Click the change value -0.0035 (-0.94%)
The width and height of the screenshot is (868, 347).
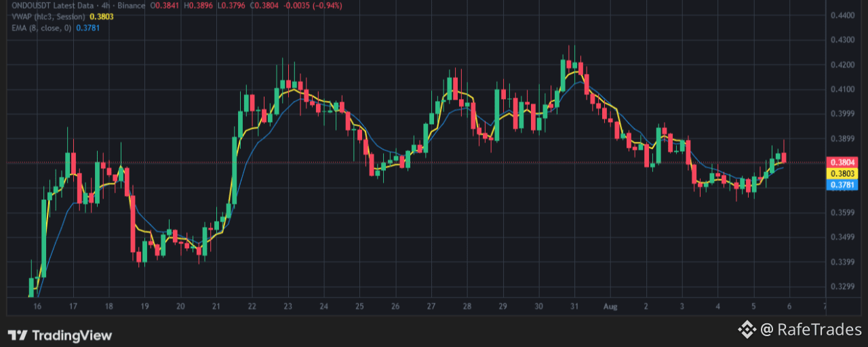pos(313,5)
